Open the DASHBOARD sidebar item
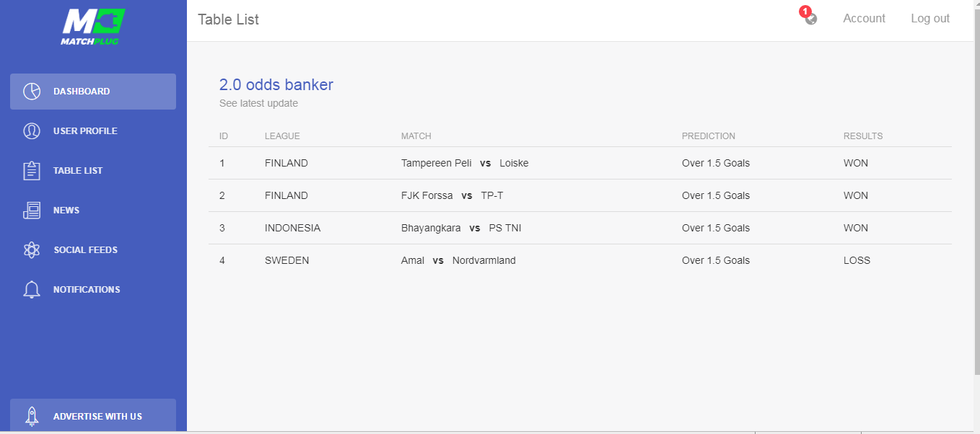980x434 pixels. [93, 92]
